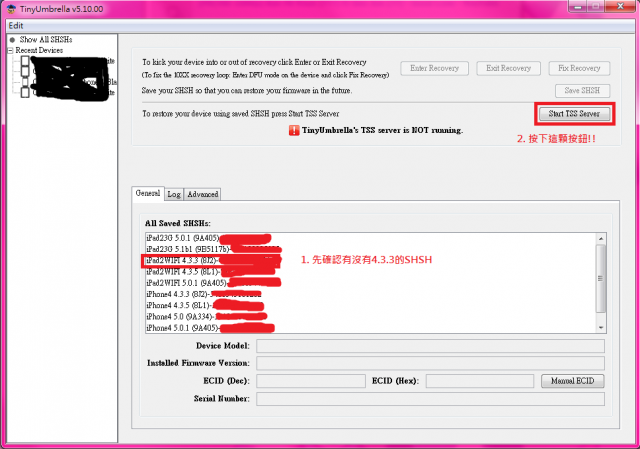Click the Enter Recovery button
This screenshot has height=449, width=640.
point(434,68)
